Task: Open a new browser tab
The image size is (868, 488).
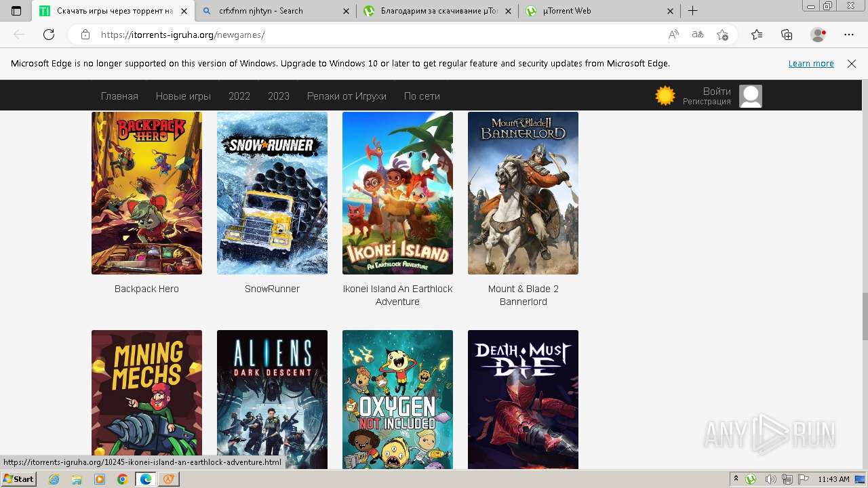Action: tap(692, 11)
